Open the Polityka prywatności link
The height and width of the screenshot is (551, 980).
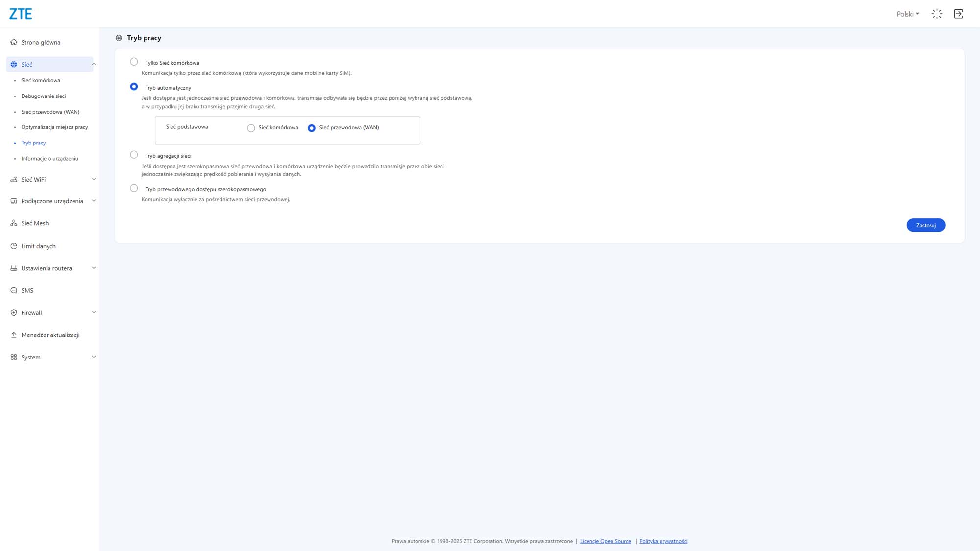point(663,541)
